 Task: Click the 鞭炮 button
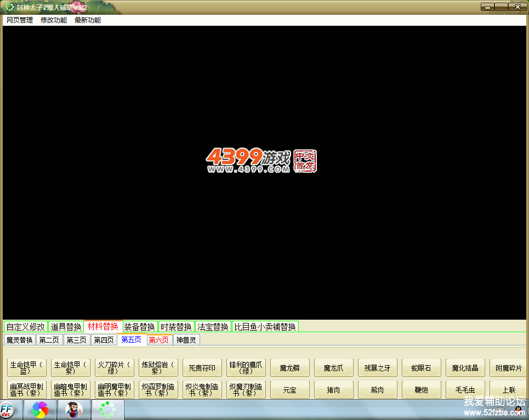(x=422, y=390)
